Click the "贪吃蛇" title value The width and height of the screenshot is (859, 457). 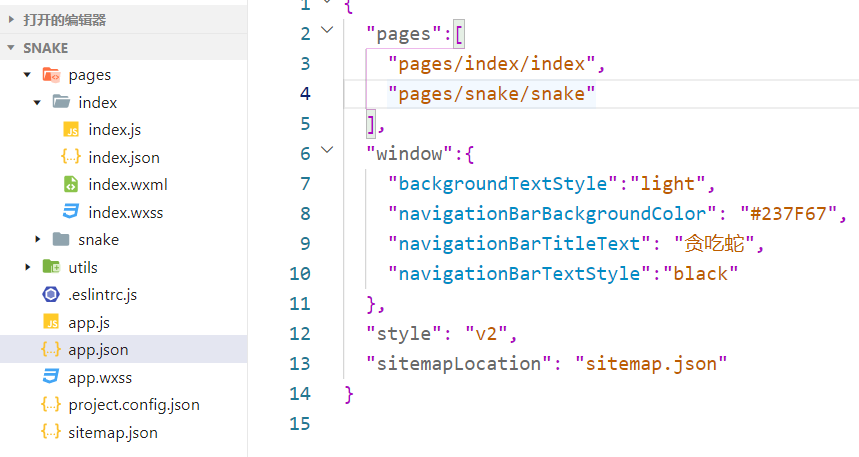714,243
